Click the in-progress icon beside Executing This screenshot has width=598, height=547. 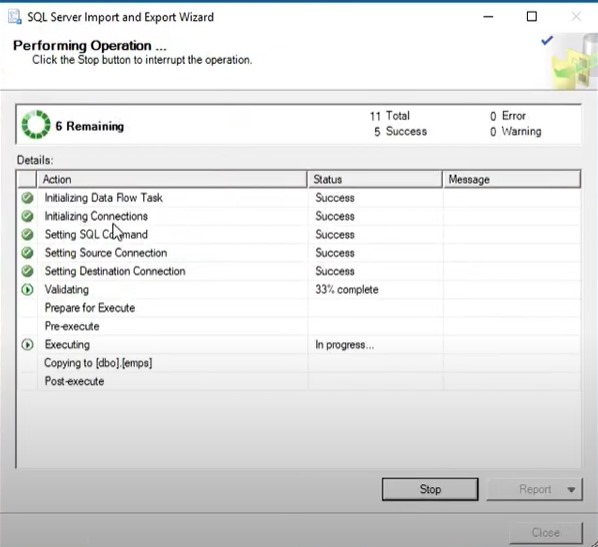(27, 344)
